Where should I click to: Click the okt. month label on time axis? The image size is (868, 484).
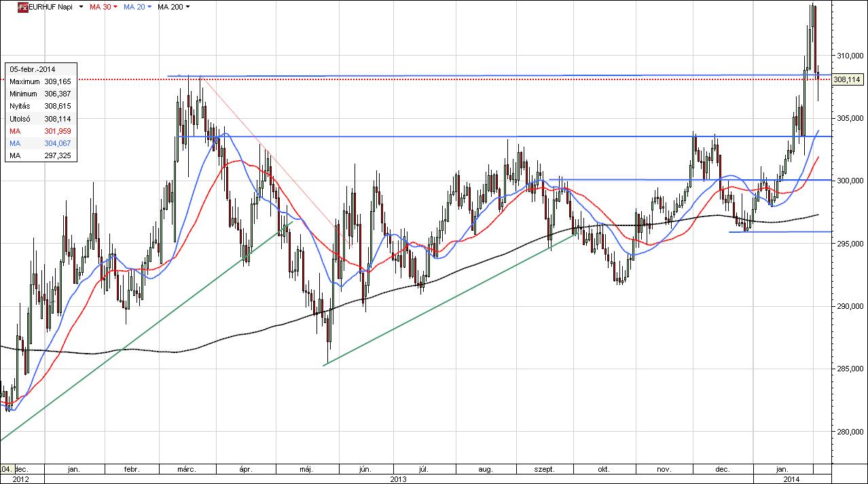pos(603,469)
